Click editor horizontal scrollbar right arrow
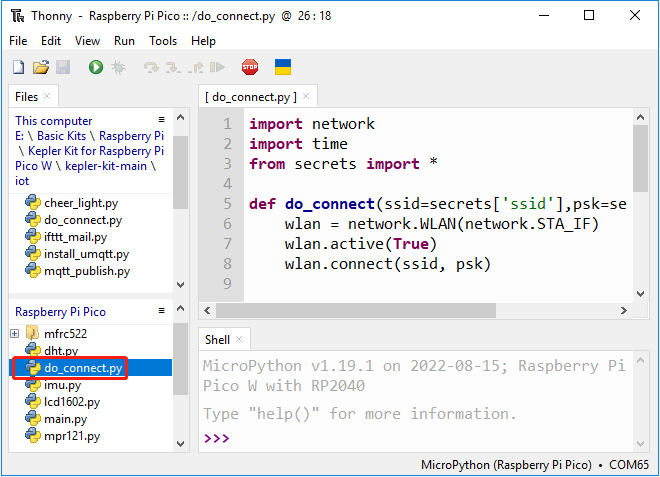The height and width of the screenshot is (477, 660). pyautogui.click(x=624, y=311)
